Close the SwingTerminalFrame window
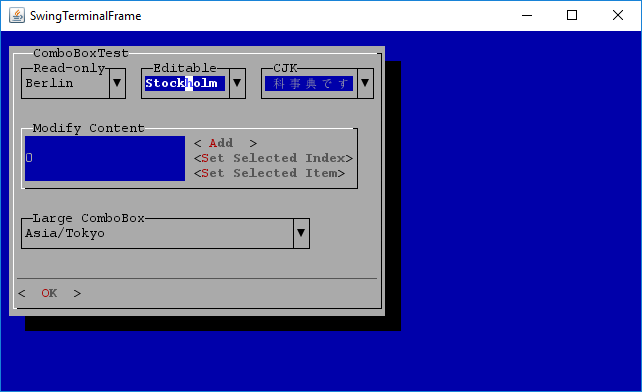This screenshot has height=392, width=642. click(x=618, y=16)
